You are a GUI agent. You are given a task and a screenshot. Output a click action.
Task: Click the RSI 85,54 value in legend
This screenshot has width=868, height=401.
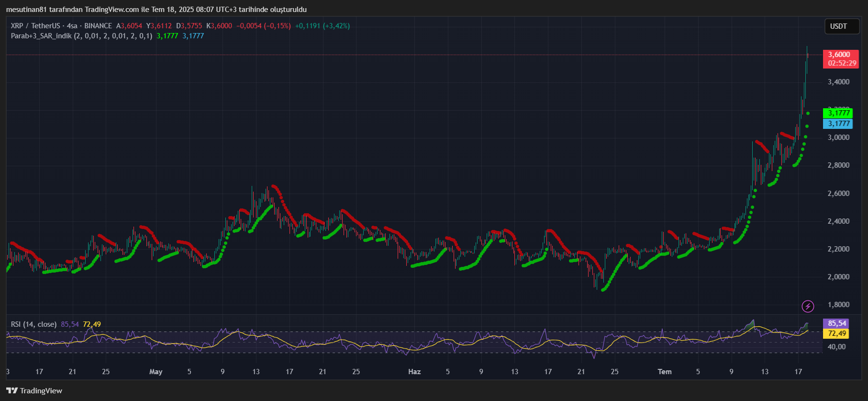(x=70, y=324)
